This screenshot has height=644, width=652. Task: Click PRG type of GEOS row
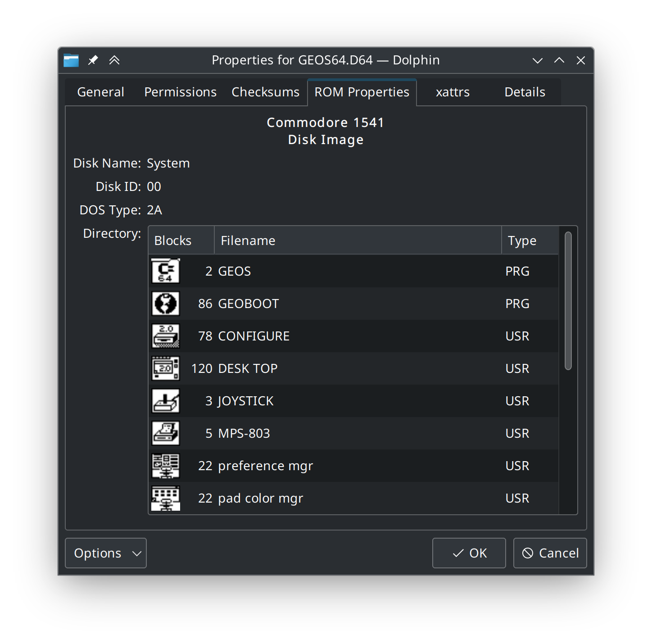click(x=517, y=271)
